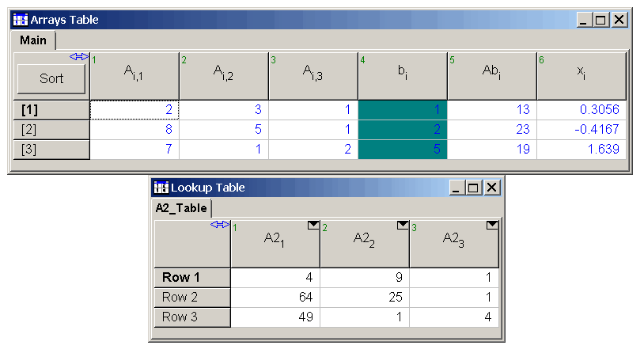The width and height of the screenshot is (644, 353).
Task: Click the Lookup Table title bar icon
Action: (x=161, y=188)
